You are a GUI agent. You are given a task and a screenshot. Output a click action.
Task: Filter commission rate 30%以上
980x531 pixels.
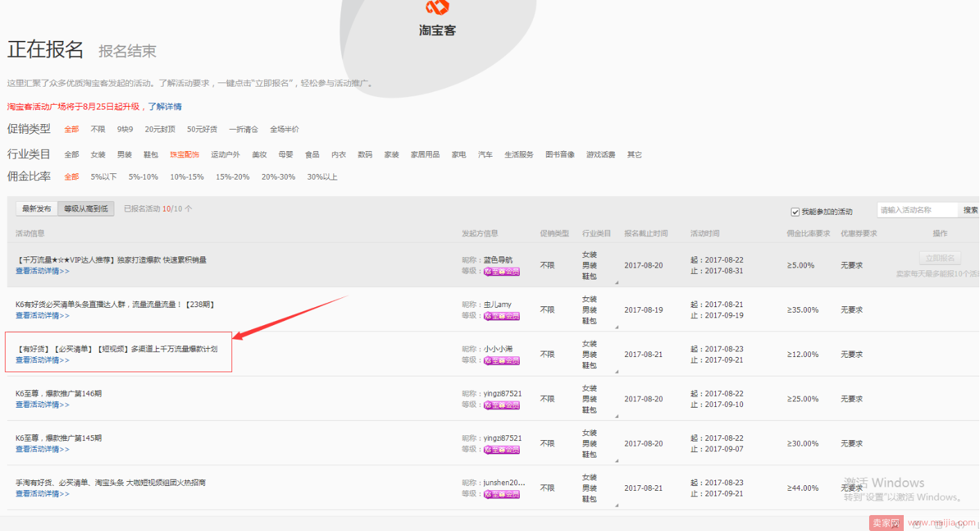click(322, 177)
